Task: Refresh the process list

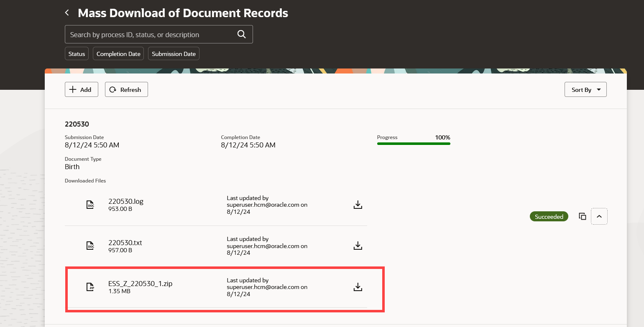Action: (126, 89)
